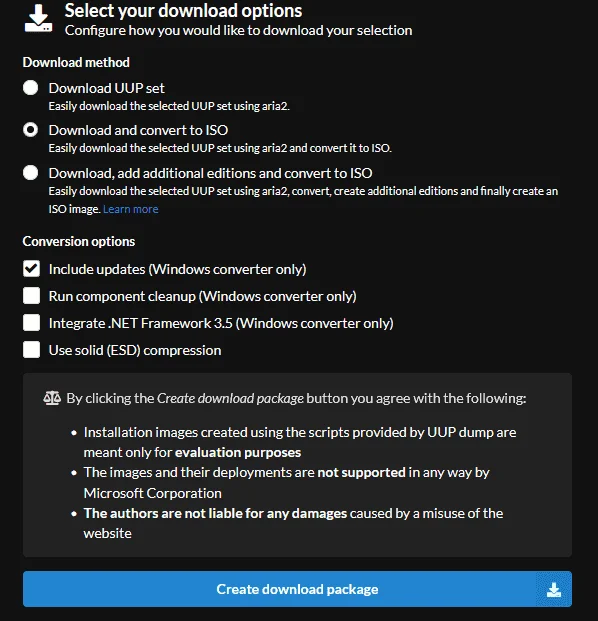
Task: Choose Download, add additional editions radio button
Action: click(x=30, y=173)
